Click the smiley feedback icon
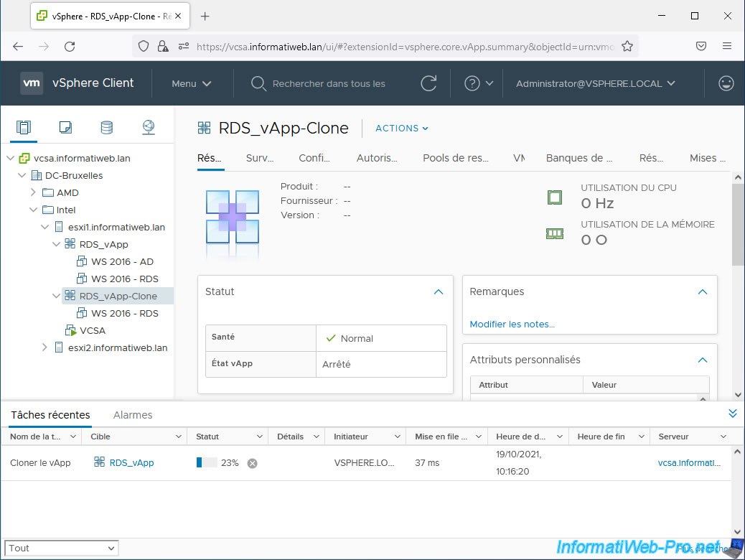This screenshot has width=745, height=560. pyautogui.click(x=726, y=83)
